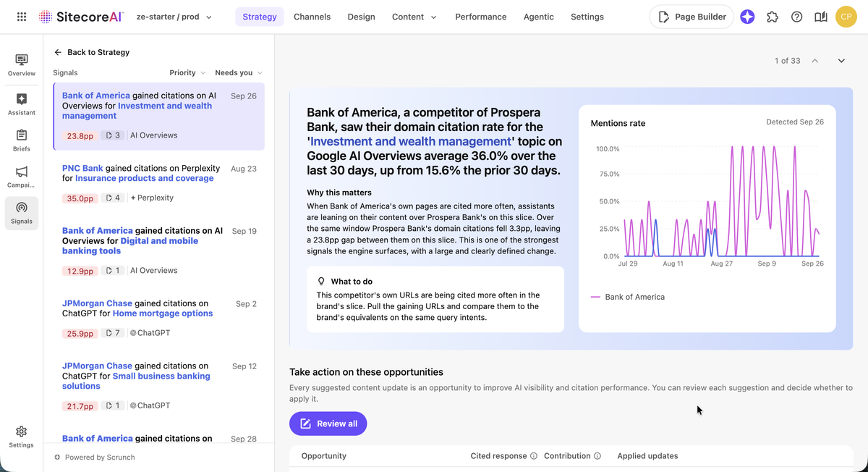Open Settings in the top navigation
Image resolution: width=868 pixels, height=472 pixels.
click(x=587, y=17)
